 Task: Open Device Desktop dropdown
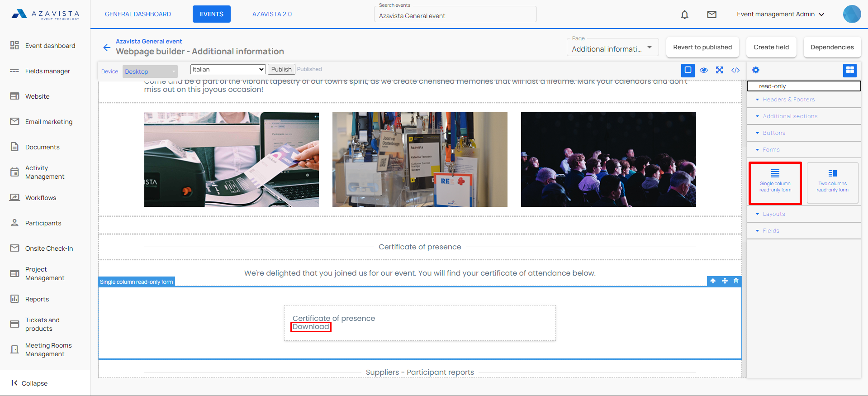pos(150,72)
